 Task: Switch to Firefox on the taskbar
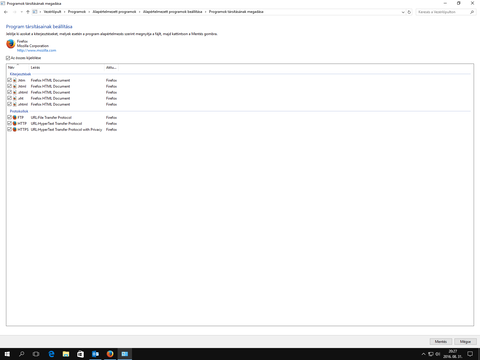[x=110, y=354]
